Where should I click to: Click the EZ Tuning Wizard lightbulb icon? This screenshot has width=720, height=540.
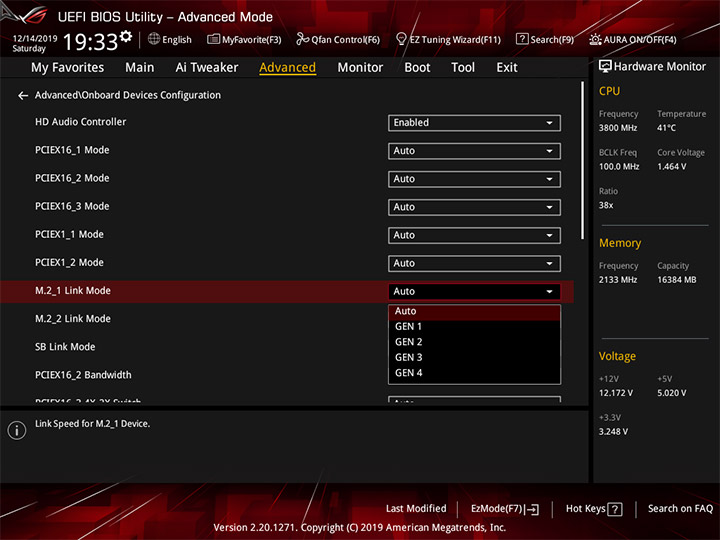point(401,39)
